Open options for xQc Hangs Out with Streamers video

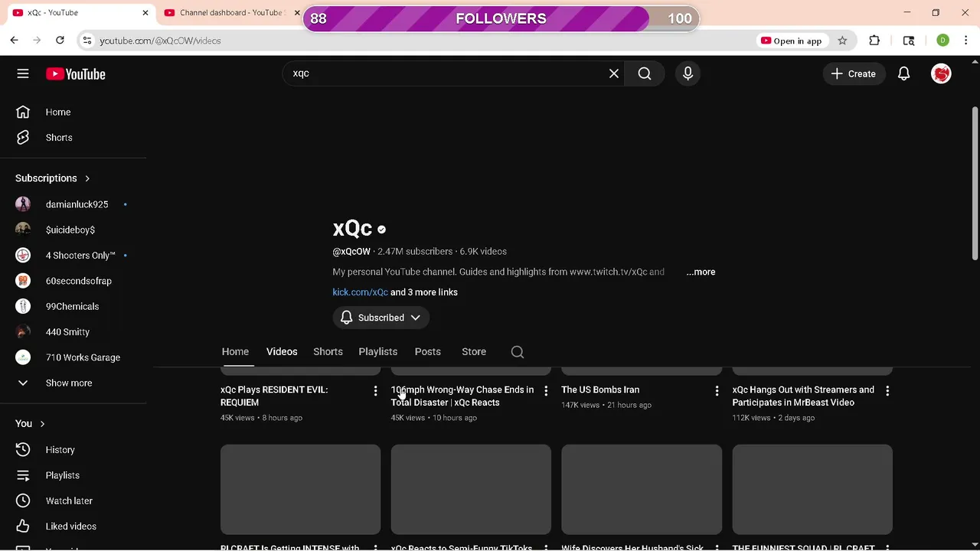[887, 391]
